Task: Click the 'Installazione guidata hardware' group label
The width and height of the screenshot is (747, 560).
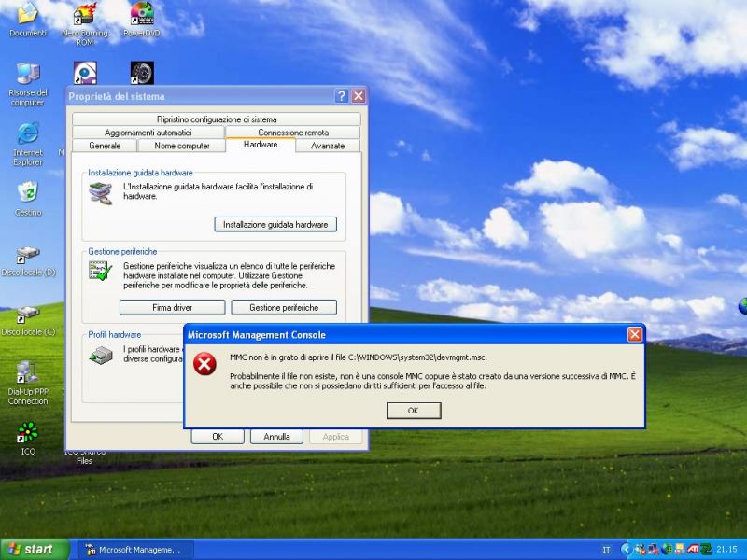Action: pos(141,173)
